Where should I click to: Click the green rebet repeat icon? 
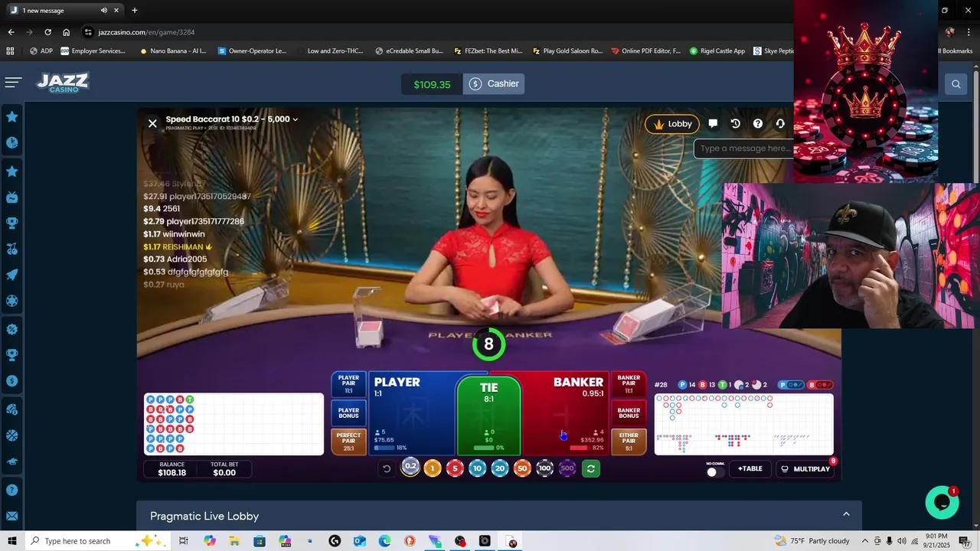[590, 468]
